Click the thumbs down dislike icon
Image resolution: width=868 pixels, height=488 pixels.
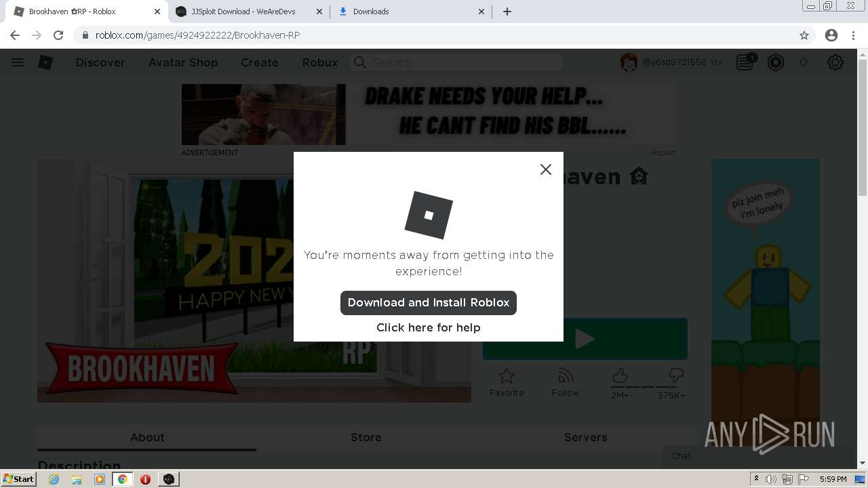pyautogui.click(x=675, y=375)
